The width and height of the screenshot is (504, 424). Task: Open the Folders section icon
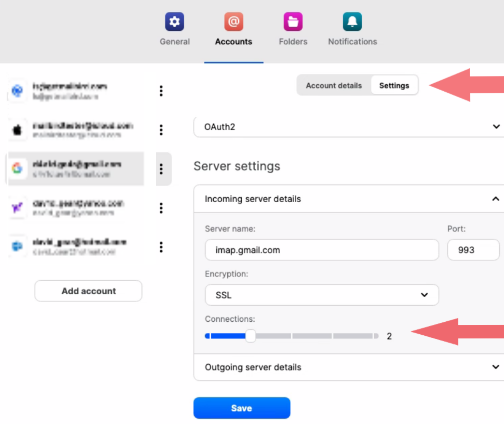pos(292,21)
